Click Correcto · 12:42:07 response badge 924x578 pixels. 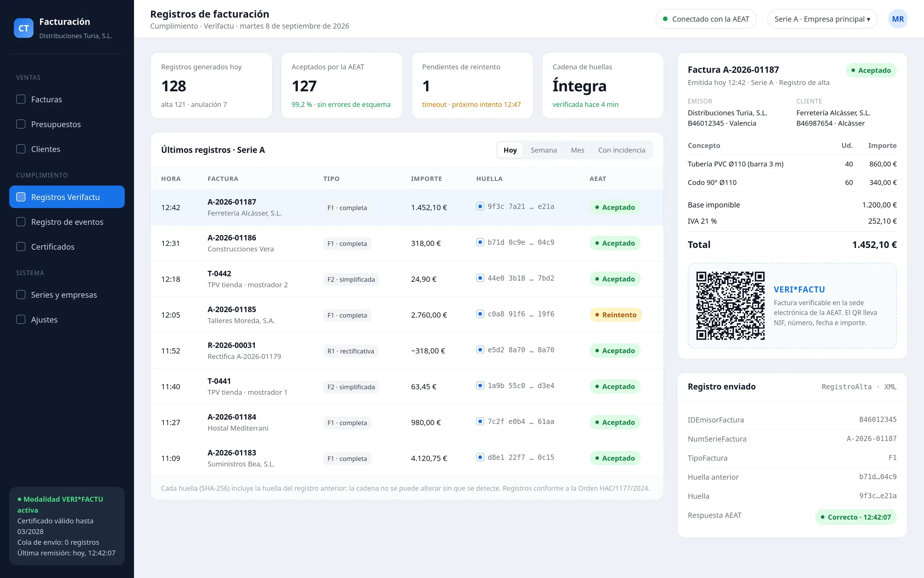856,517
